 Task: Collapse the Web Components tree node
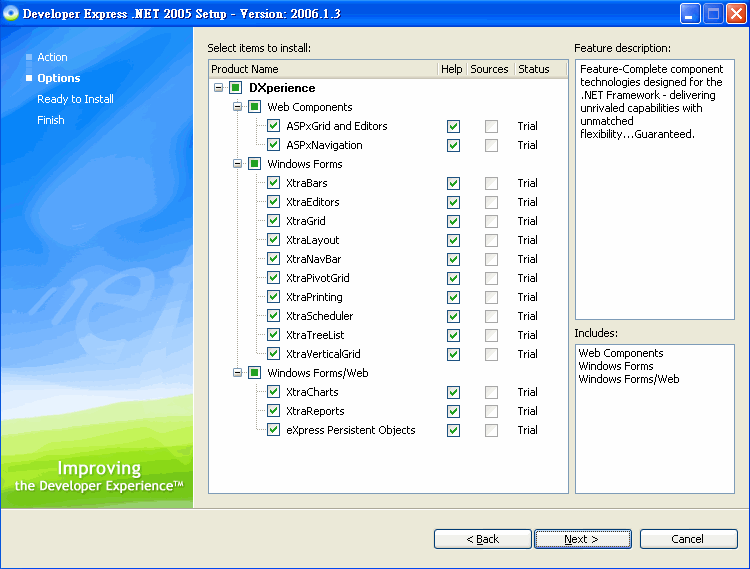[x=238, y=107]
